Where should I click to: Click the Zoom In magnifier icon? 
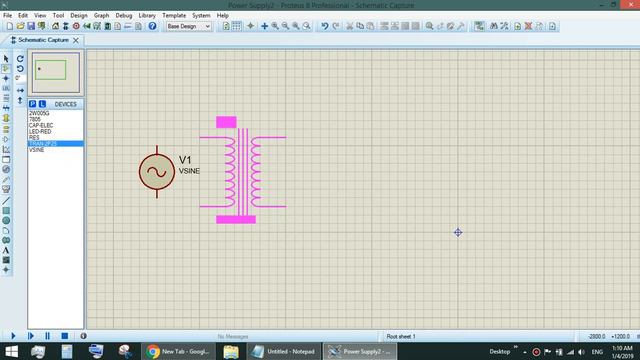pos(276,26)
